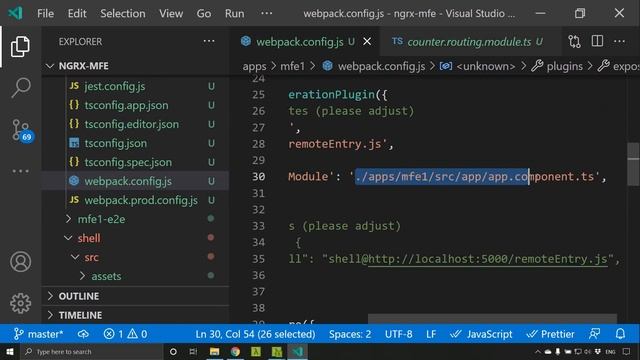Open the breadcrumb apps dropdown
This screenshot has width=640, height=360.
[x=254, y=66]
